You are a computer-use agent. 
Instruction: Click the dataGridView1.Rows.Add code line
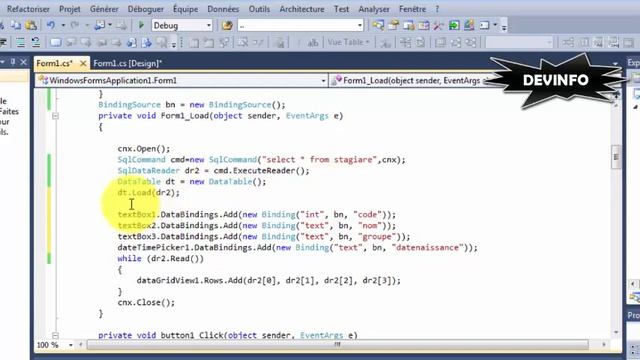269,281
